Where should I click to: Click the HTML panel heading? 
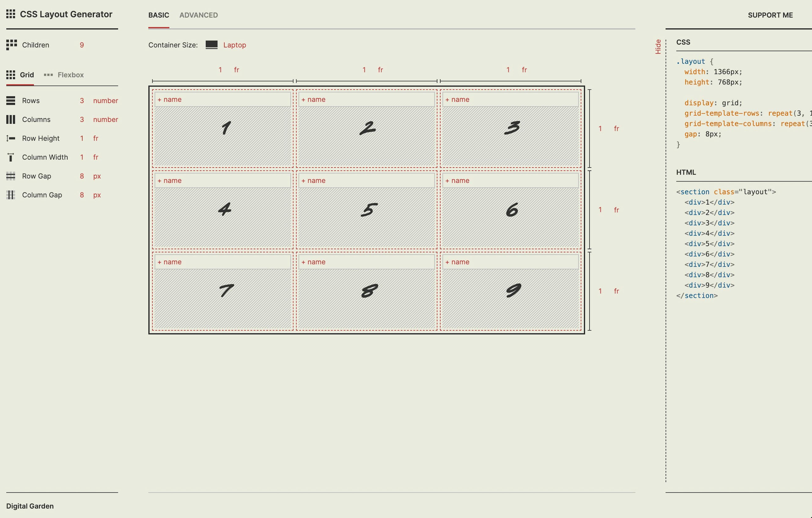686,172
